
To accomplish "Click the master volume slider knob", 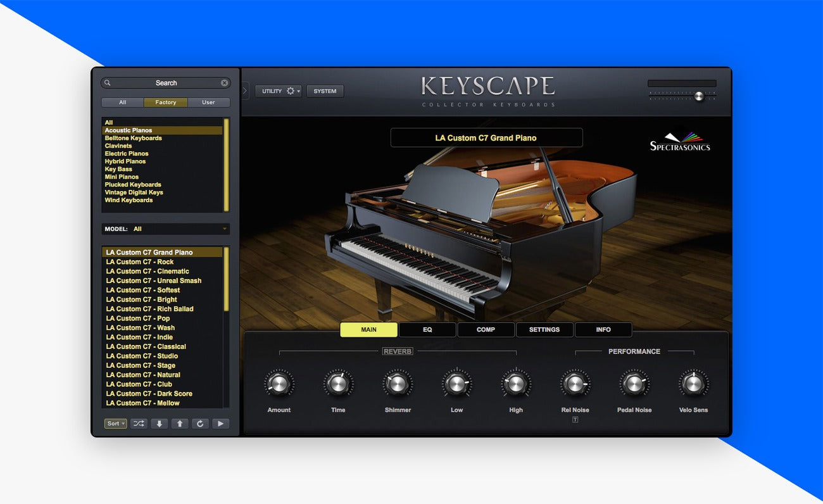I will point(699,96).
